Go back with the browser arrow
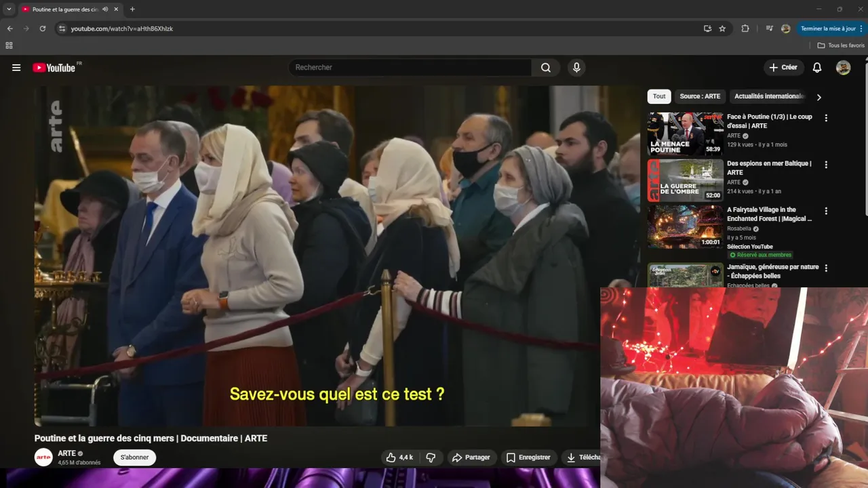The height and width of the screenshot is (488, 868). pyautogui.click(x=9, y=28)
